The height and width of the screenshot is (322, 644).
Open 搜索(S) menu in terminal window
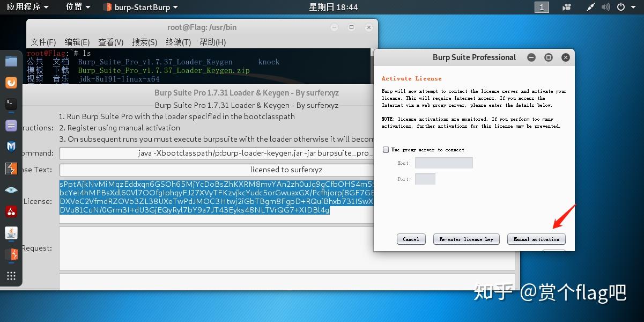coord(145,42)
